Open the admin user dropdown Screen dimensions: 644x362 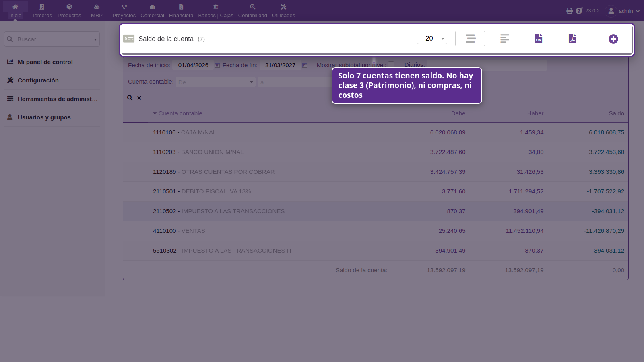(629, 11)
